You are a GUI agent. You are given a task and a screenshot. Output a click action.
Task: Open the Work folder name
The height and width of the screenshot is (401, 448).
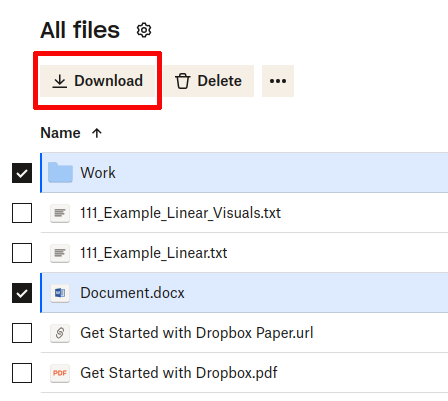[98, 173]
